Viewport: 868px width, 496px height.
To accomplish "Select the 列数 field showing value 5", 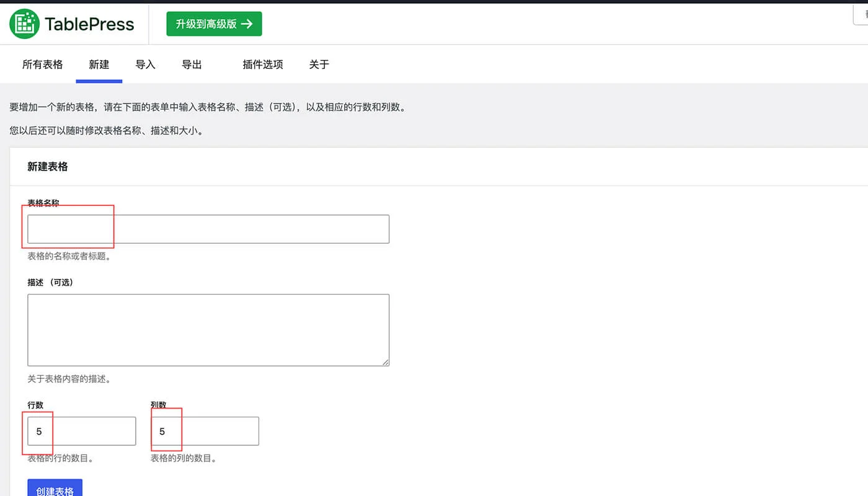I will [x=205, y=431].
